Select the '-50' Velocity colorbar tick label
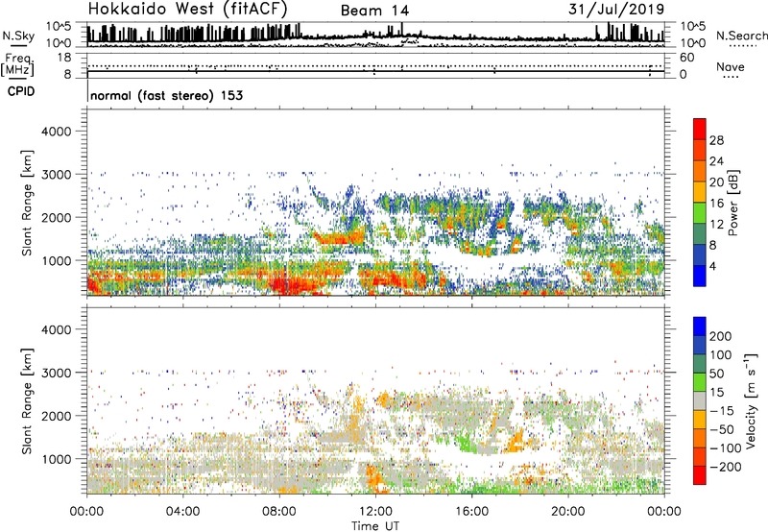 (x=723, y=429)
